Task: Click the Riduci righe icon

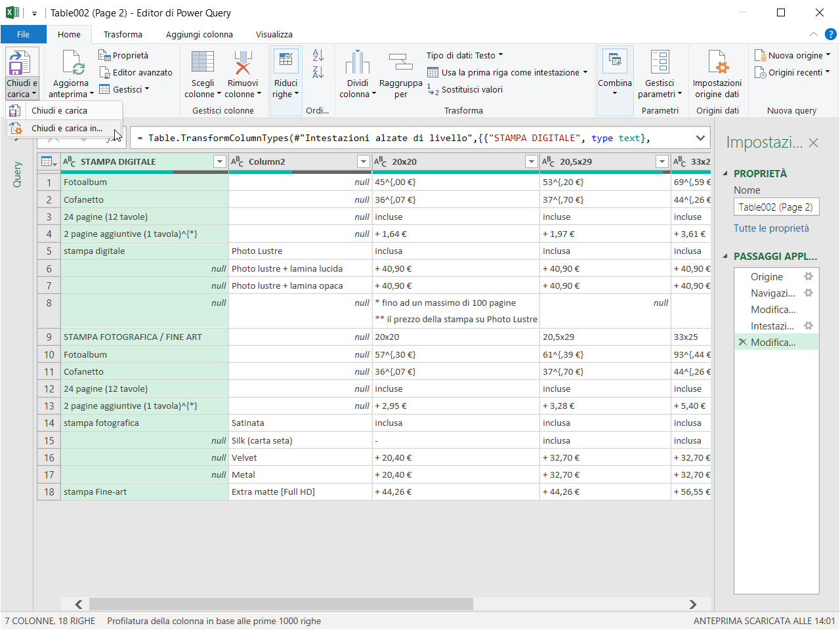Action: (x=285, y=61)
